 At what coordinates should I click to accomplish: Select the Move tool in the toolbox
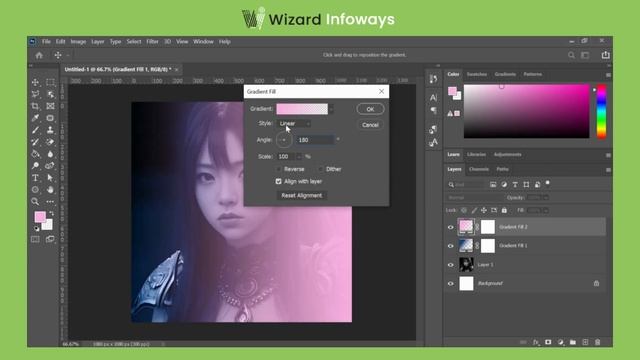pyautogui.click(x=36, y=82)
